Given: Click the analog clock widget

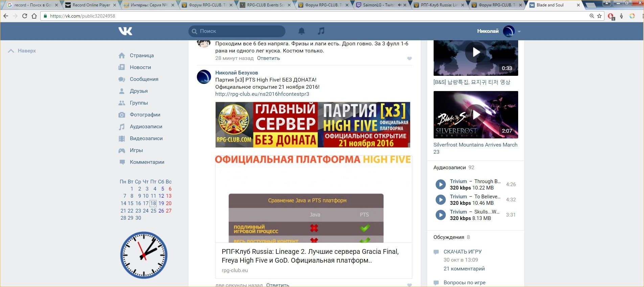Looking at the screenshot, I should pos(144,255).
